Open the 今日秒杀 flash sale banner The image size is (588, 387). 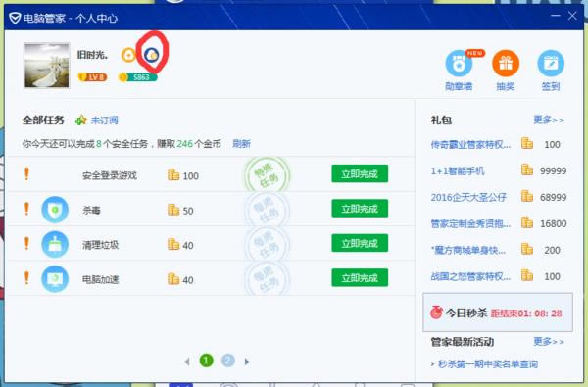pyautogui.click(x=498, y=313)
